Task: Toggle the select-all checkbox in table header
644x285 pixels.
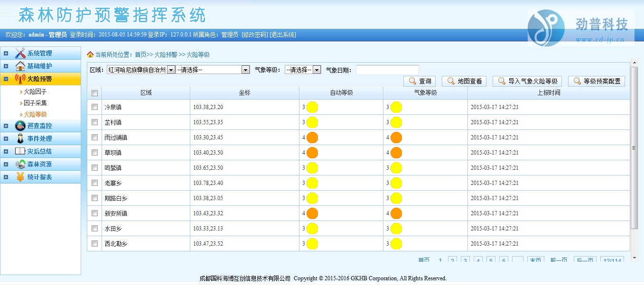Action: coord(94,93)
